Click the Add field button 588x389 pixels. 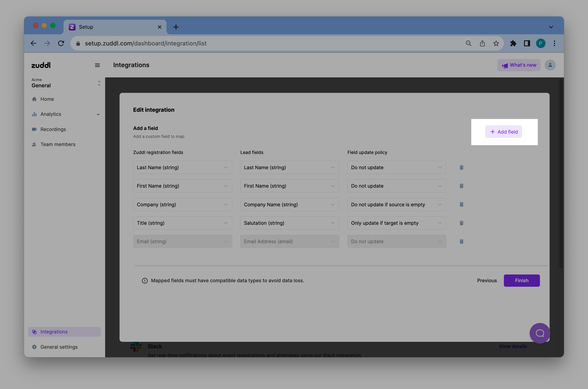(503, 132)
